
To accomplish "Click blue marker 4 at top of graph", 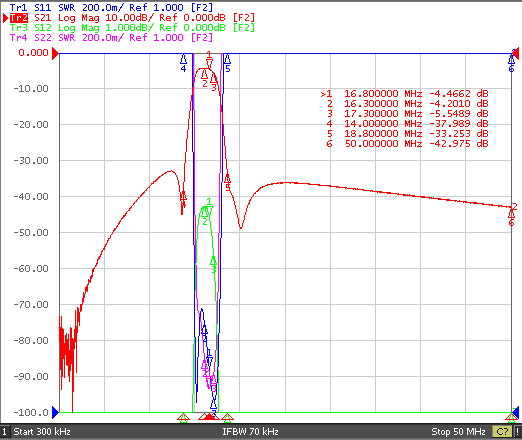I will pyautogui.click(x=183, y=63).
